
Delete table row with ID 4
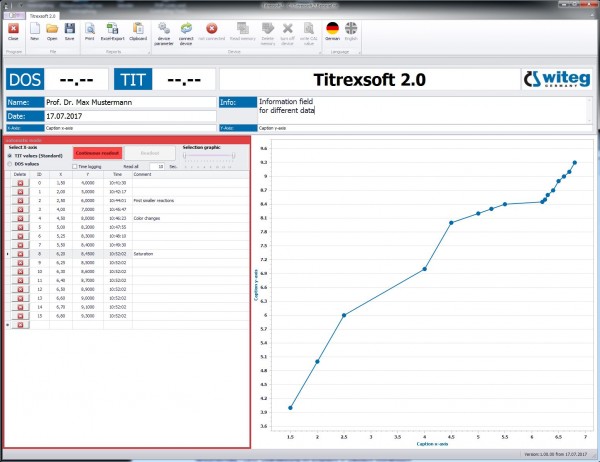(20, 218)
